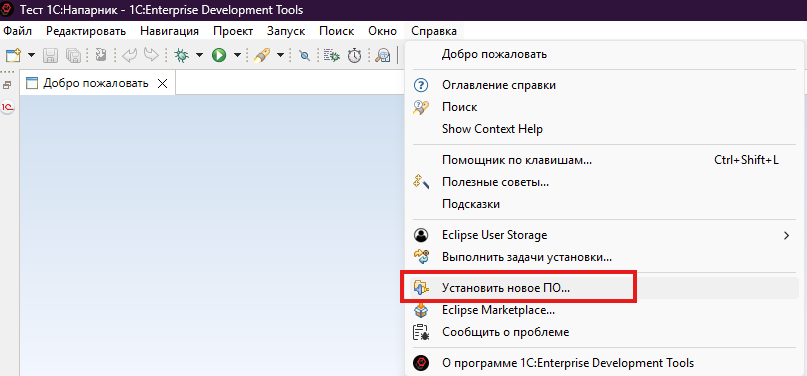Click the Save All toolbar icon
The width and height of the screenshot is (807, 376).
coord(74,55)
